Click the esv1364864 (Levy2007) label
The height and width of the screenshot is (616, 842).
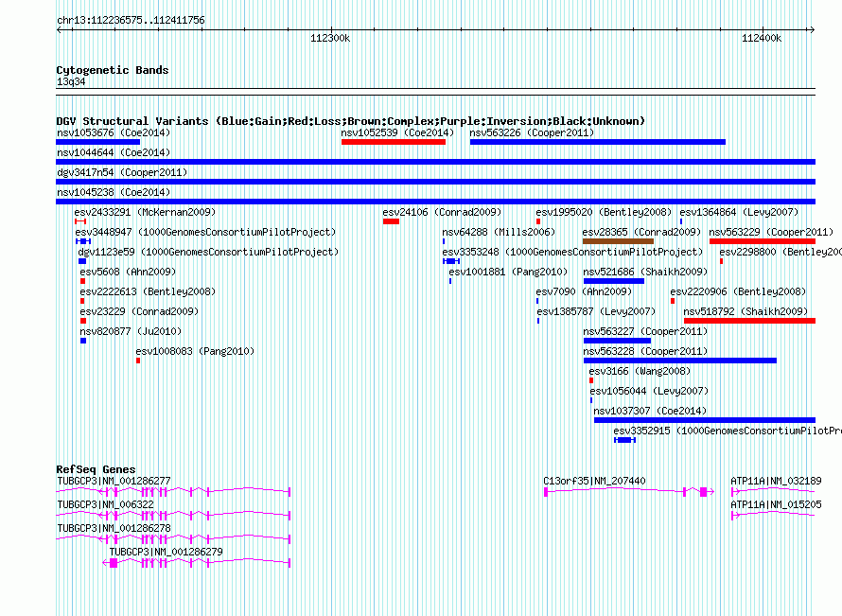click(739, 212)
